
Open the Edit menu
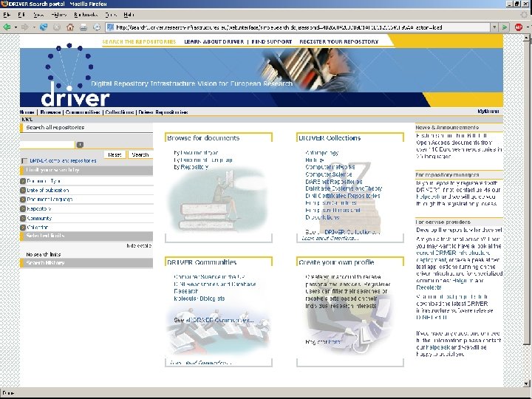[x=21, y=15]
